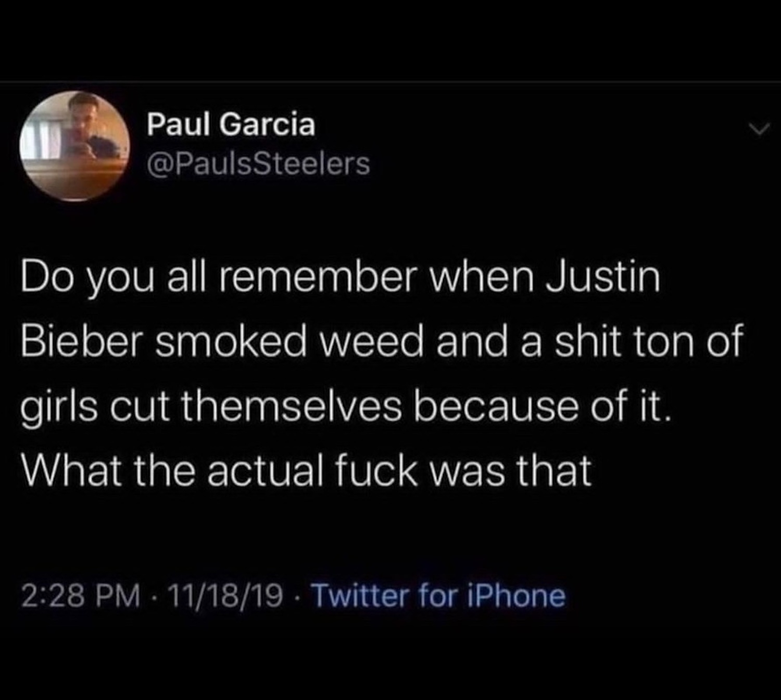This screenshot has width=781, height=700.
Task: Click the word "themselves" in the tweet
Action: coord(292,407)
